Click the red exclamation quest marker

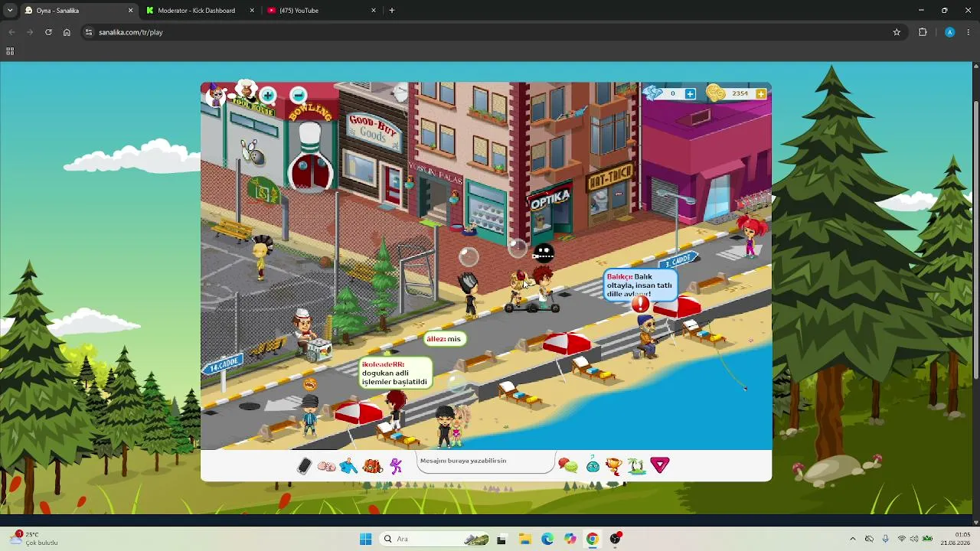pos(640,304)
